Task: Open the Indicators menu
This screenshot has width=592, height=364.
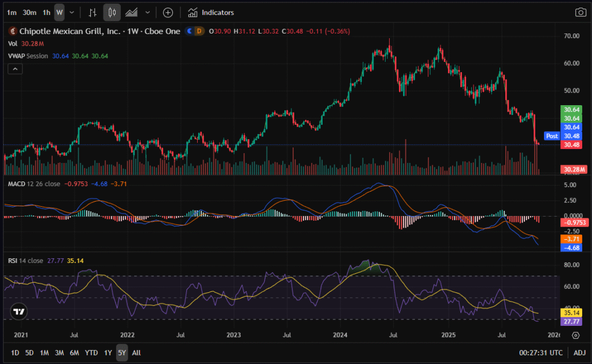Action: tap(211, 12)
